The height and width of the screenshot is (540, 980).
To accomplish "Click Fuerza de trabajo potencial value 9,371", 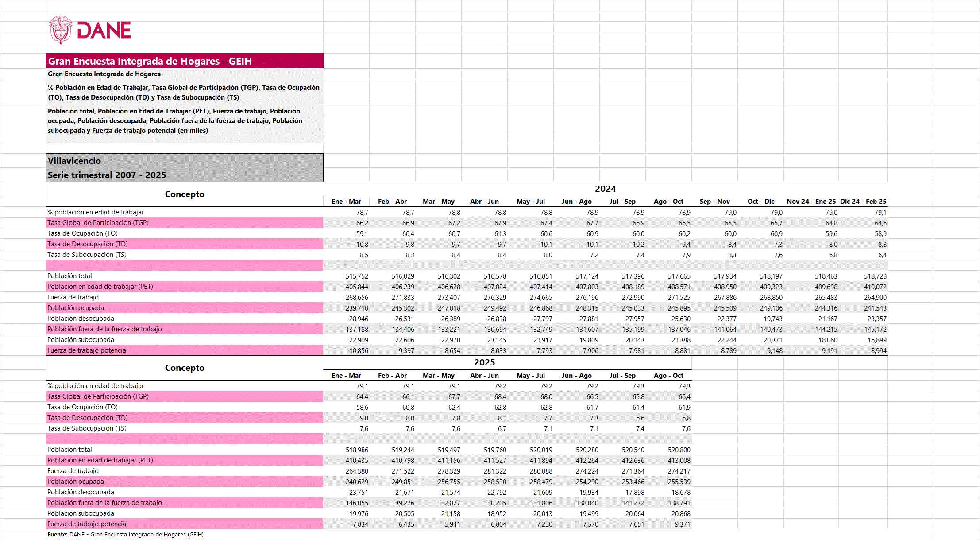I will pyautogui.click(x=682, y=524).
